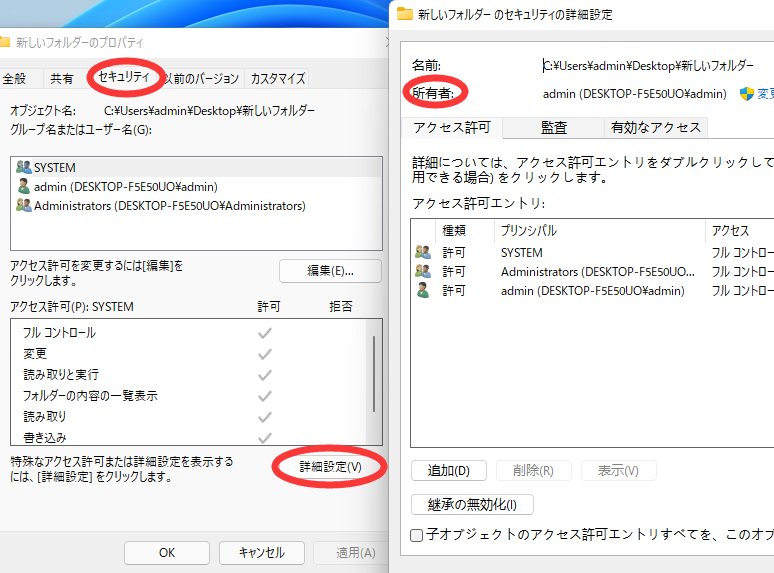Click the admin user icon in user list

tap(23, 186)
